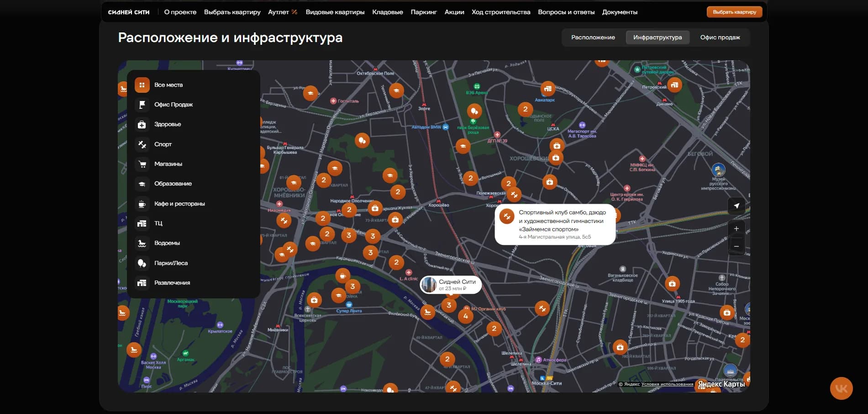
Task: Navigate to 'Кладовые' page
Action: point(388,12)
